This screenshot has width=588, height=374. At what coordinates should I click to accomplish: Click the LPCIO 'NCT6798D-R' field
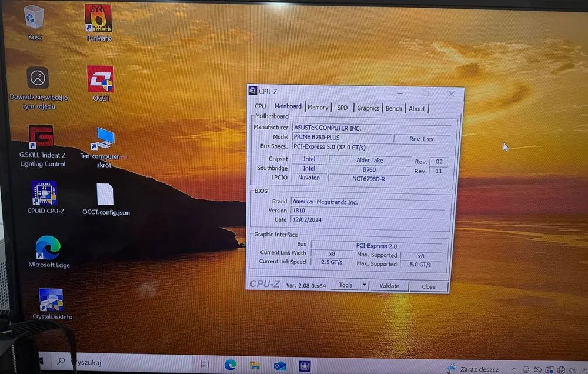coord(369,179)
